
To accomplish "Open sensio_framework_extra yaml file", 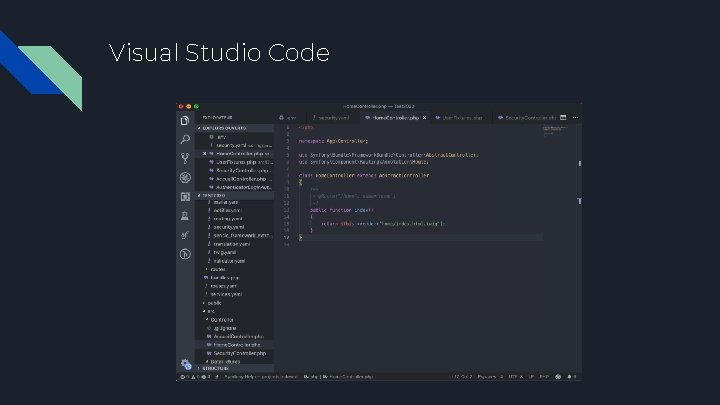I will point(242,236).
